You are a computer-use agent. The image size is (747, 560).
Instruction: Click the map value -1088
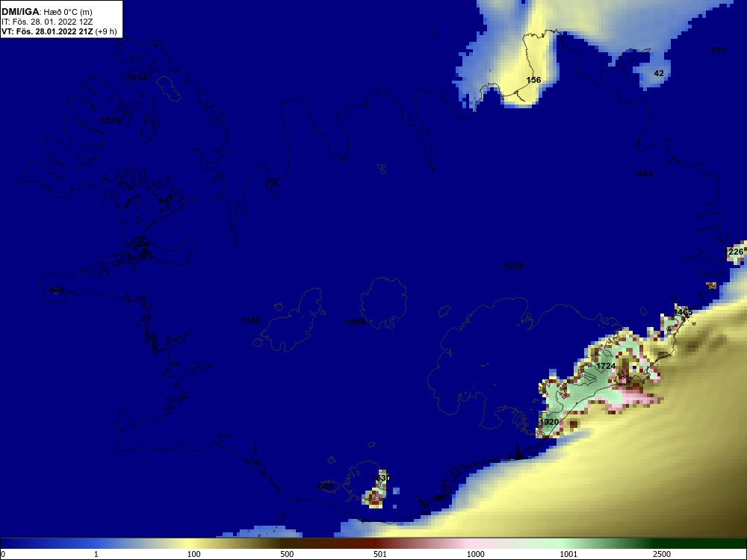tap(354, 323)
